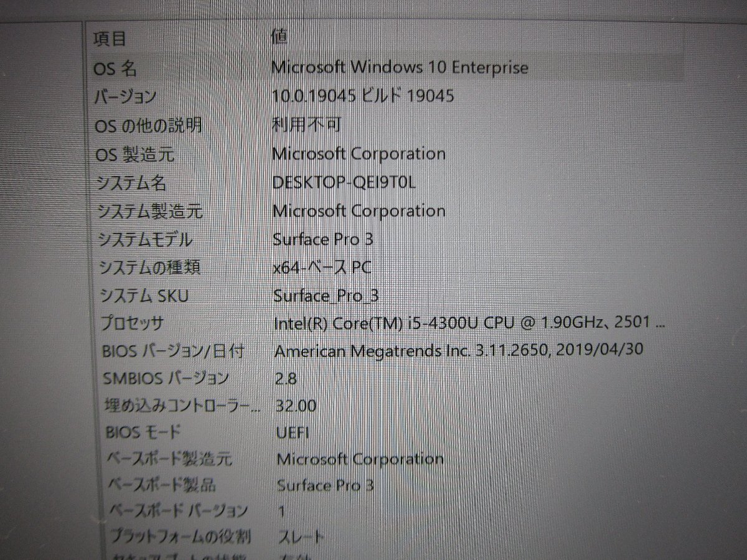
Task: Select the プラットフォームの役割 row label
Action: coord(181,536)
